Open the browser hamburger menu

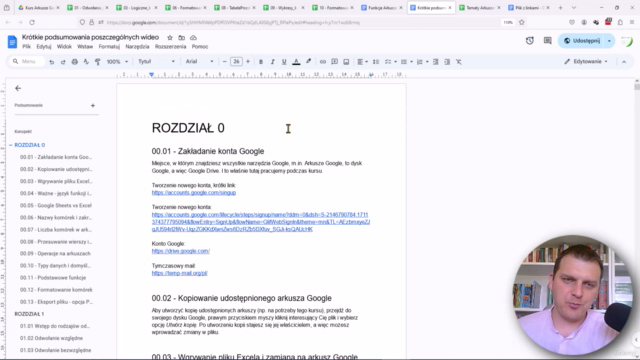632,22
